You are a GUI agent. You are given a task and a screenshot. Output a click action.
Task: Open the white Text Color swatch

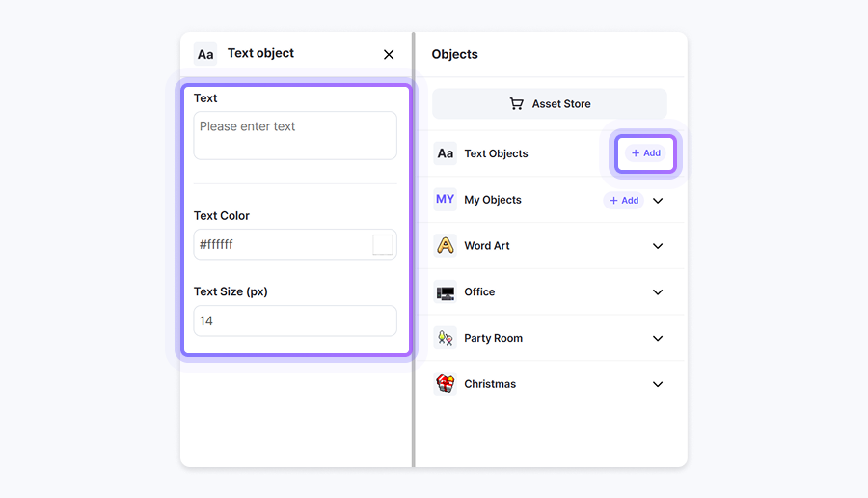(383, 244)
